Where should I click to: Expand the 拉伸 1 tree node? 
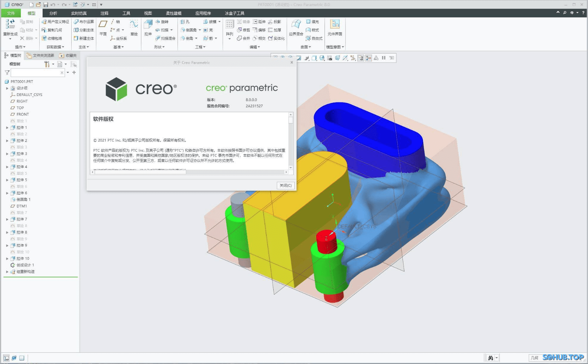[x=8, y=127]
